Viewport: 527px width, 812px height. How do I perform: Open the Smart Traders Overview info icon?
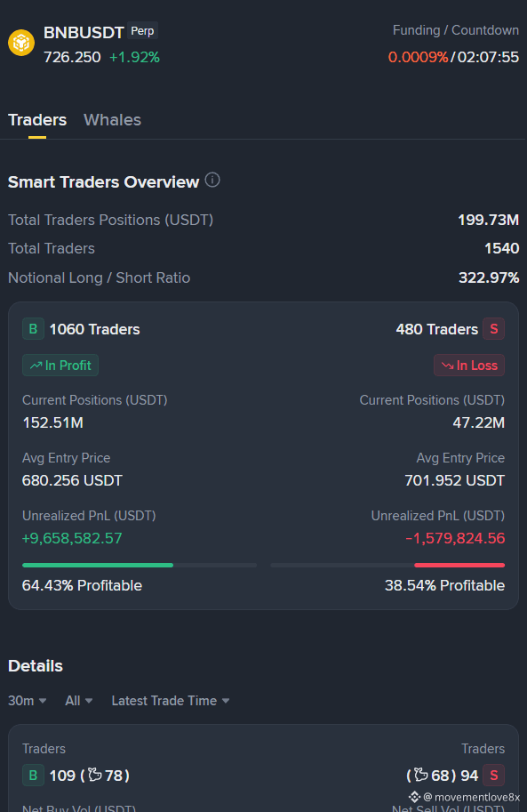point(212,181)
